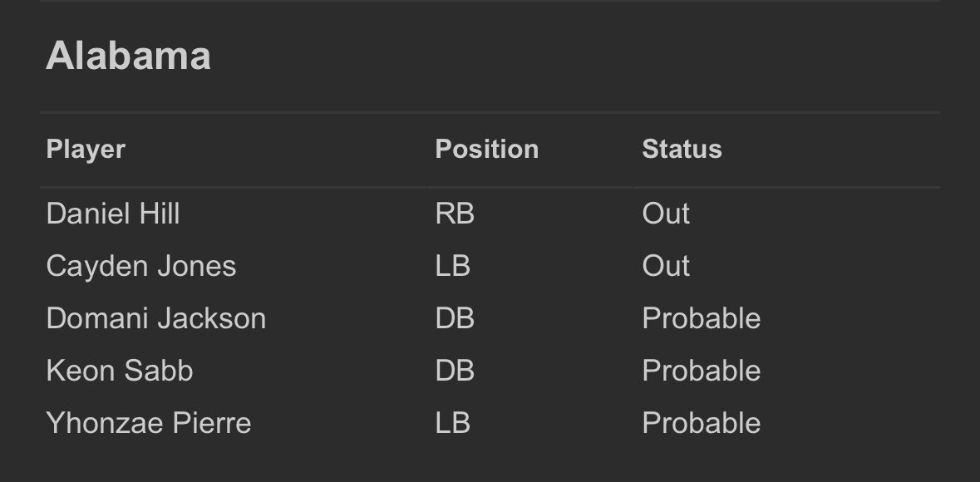Click the divider line below Alabama
980x482 pixels.
(490, 112)
